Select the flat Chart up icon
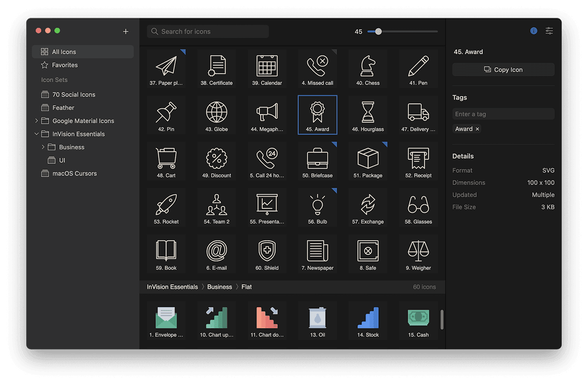 click(217, 321)
